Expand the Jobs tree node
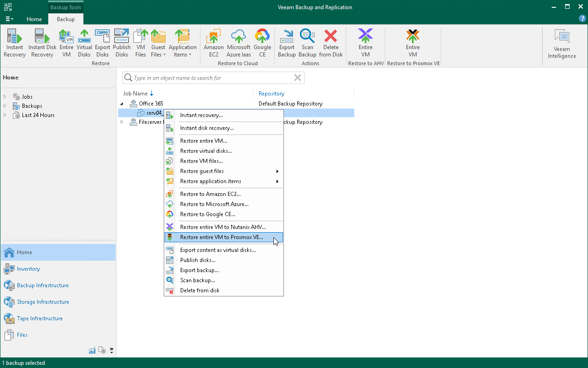This screenshot has height=368, width=588. click(6, 96)
